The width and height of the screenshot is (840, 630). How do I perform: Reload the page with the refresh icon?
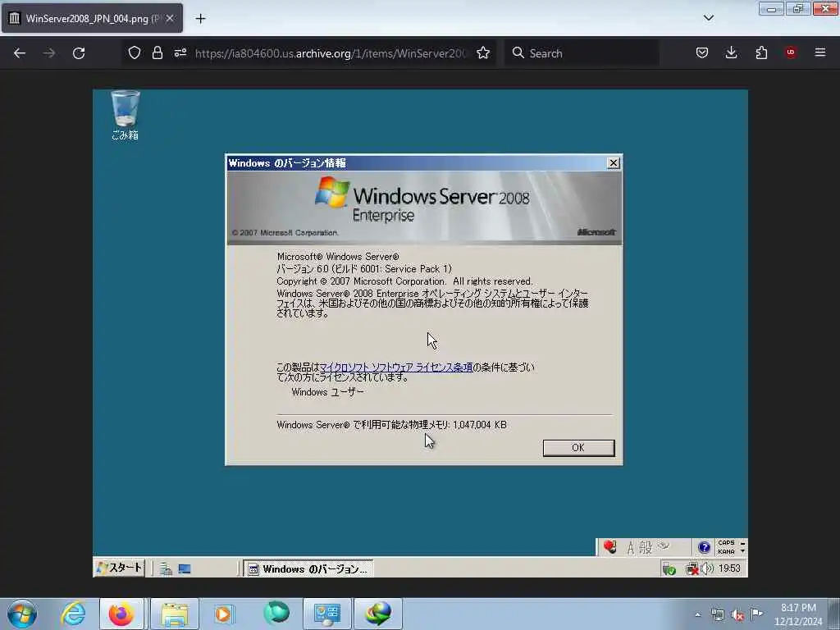click(x=79, y=53)
